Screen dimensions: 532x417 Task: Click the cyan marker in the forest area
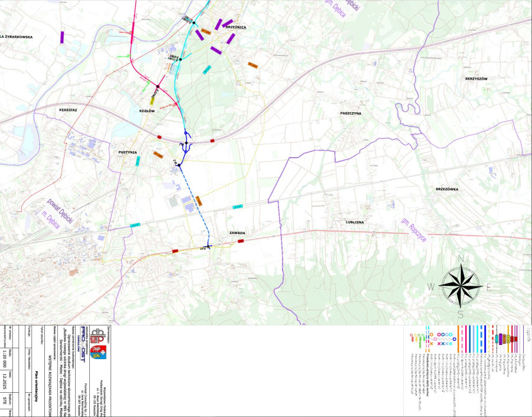point(207,70)
